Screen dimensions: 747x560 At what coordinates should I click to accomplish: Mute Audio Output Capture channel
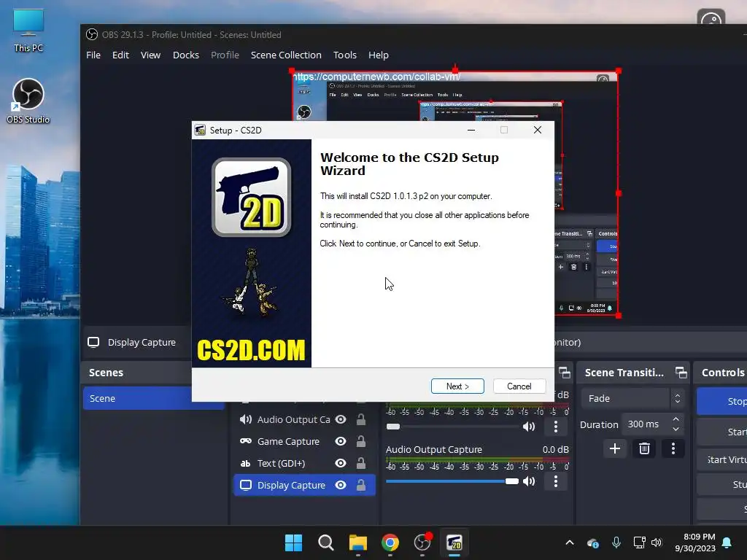[529, 481]
